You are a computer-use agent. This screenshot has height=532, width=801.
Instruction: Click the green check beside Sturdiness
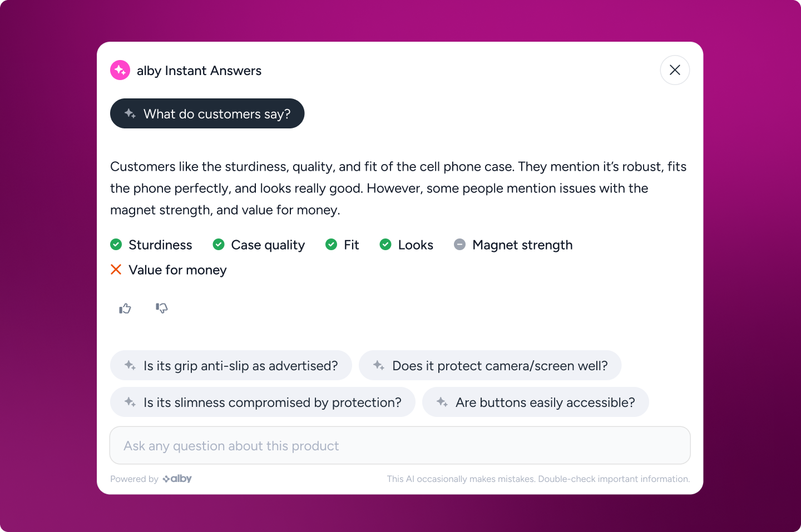click(x=116, y=245)
